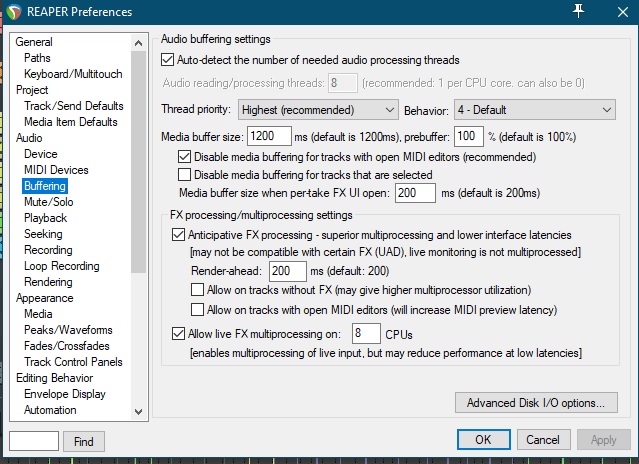Open the Behavior dropdown showing 4 - Default
Viewport: 639px width, 464px height.
tap(535, 110)
